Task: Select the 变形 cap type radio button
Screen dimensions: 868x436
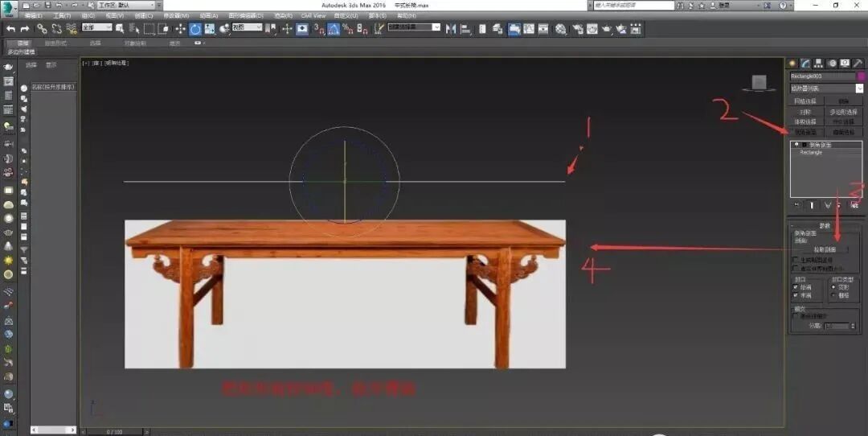Action: (833, 287)
